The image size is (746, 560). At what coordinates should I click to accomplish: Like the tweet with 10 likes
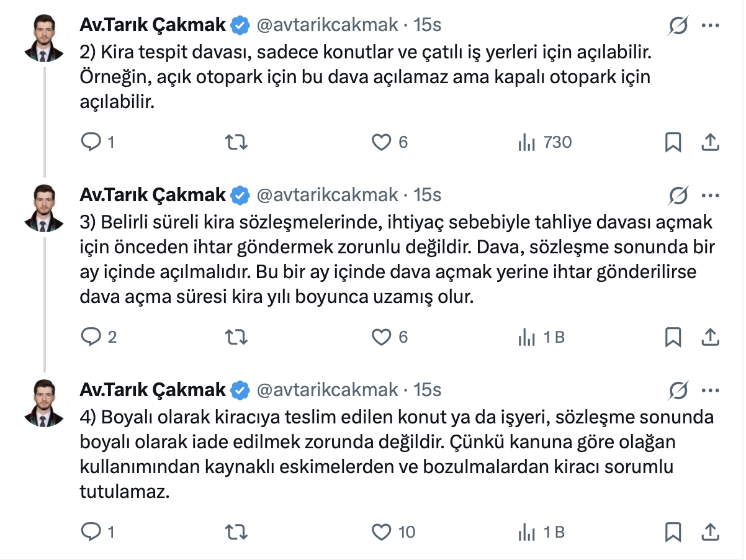(x=381, y=532)
